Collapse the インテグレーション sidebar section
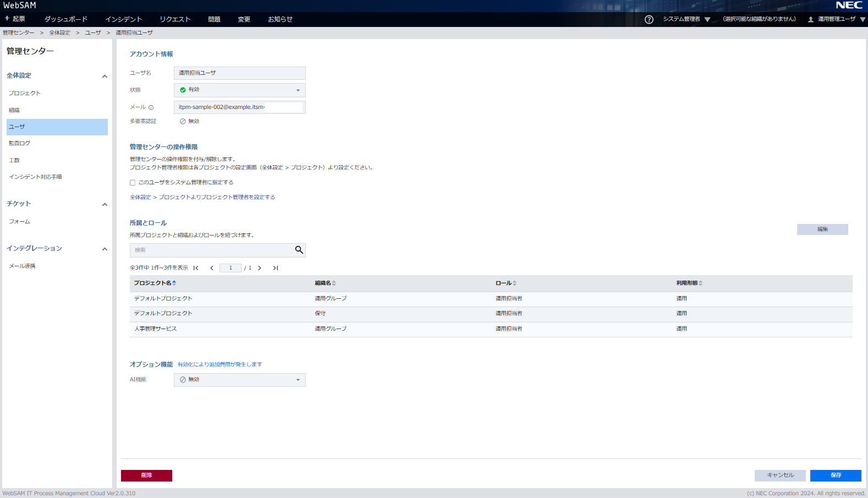 click(105, 249)
